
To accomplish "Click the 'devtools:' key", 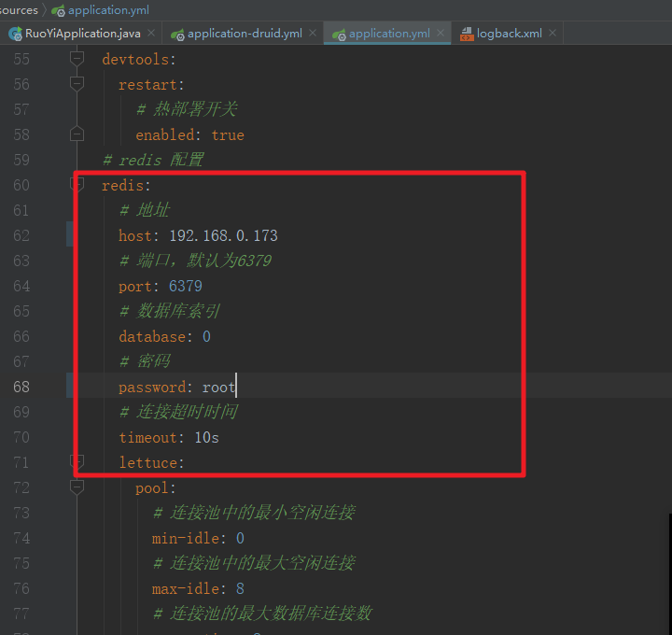I will [x=139, y=60].
